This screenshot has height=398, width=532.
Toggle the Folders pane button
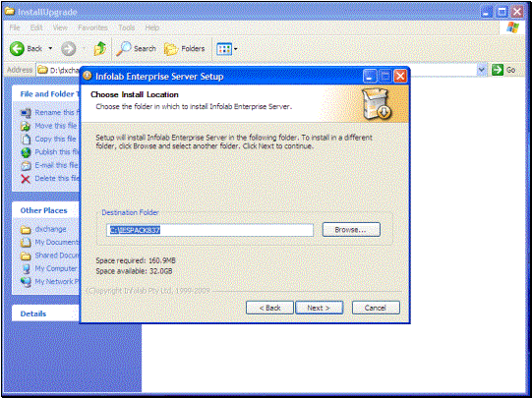pyautogui.click(x=184, y=49)
